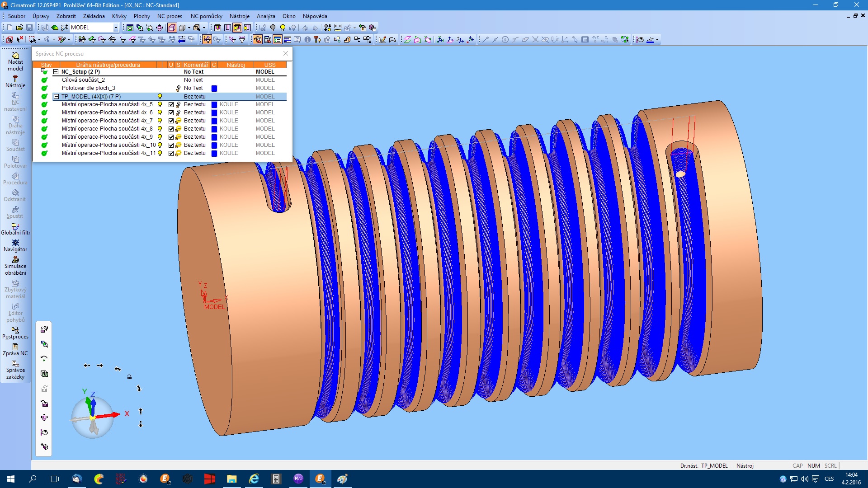Click the zoom-all view toolbar icon
The image size is (868, 488).
click(x=130, y=28)
